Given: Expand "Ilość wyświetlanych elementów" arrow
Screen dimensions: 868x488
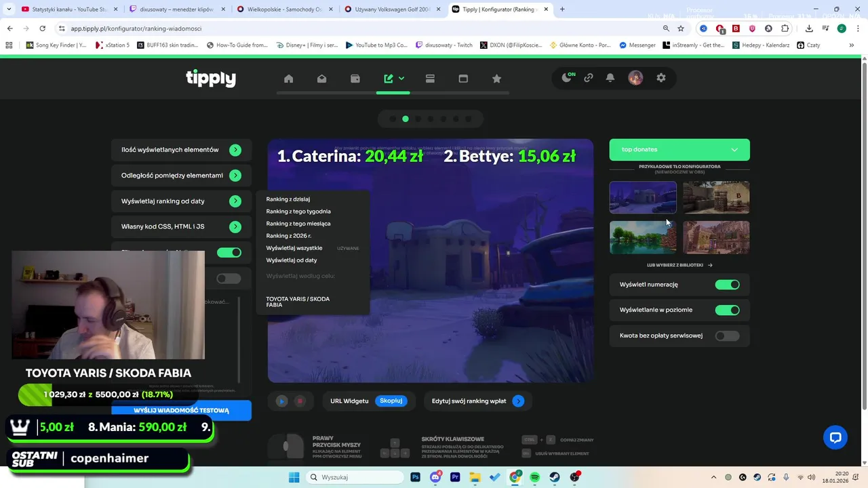Looking at the screenshot, I should pos(235,150).
